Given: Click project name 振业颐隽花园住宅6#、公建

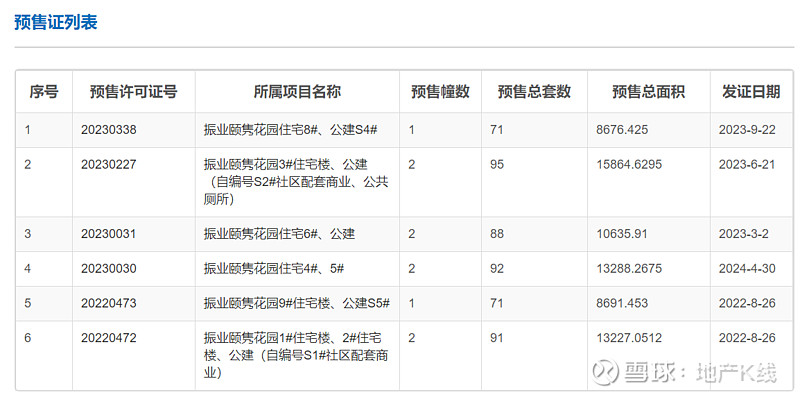Looking at the screenshot, I should (x=279, y=234).
